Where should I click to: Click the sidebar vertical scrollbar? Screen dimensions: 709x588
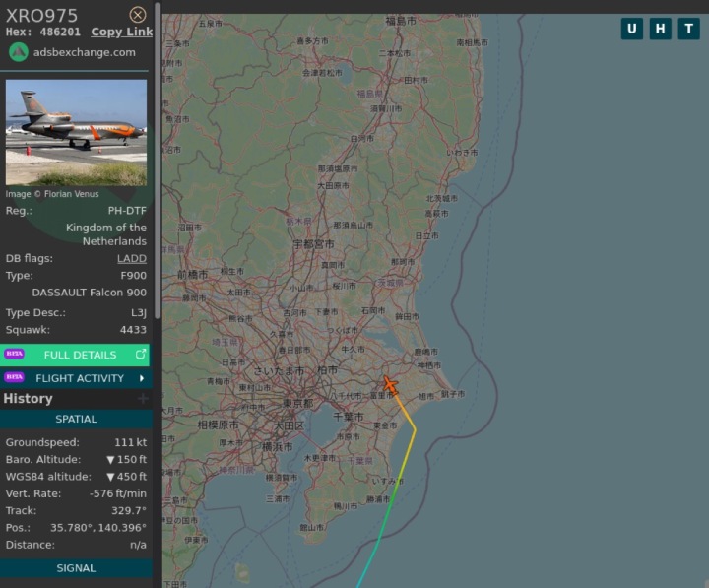[x=157, y=161]
